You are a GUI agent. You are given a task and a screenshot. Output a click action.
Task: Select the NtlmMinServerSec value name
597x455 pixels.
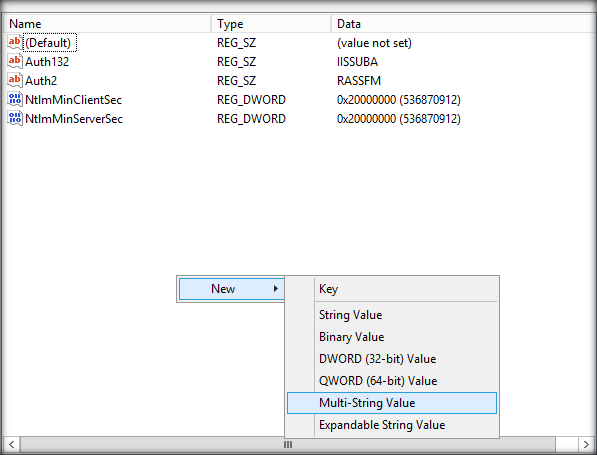point(74,119)
